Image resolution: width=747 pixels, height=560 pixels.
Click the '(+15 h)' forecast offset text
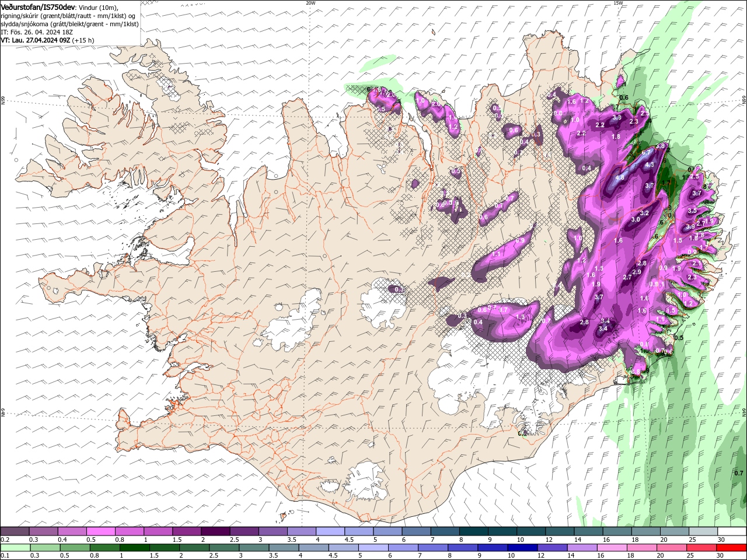83,40
